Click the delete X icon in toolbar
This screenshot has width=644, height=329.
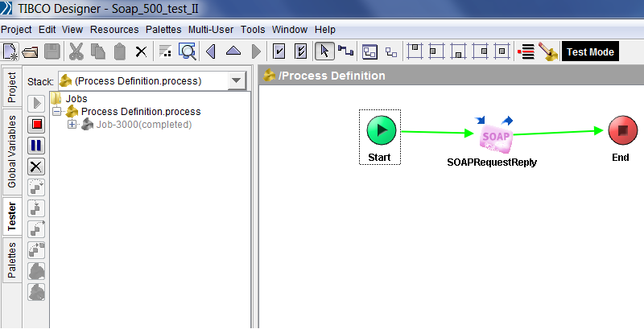(141, 52)
